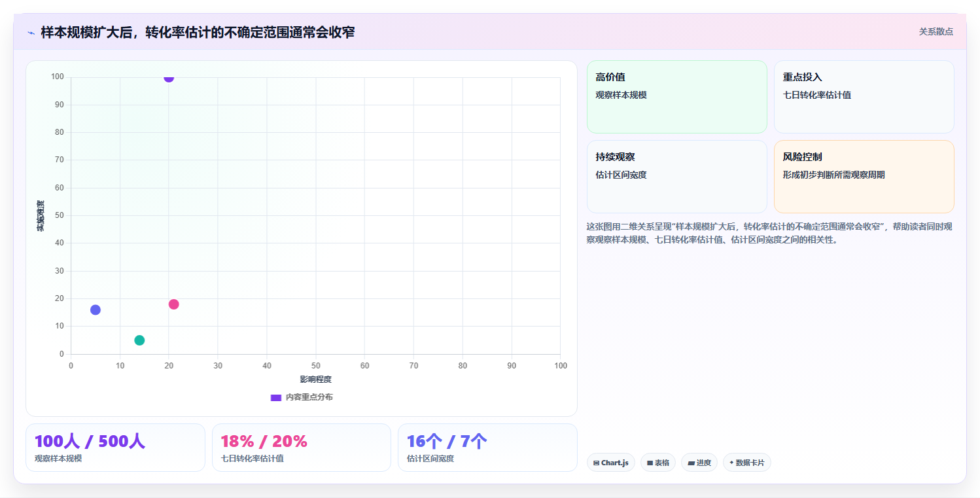This screenshot has width=980, height=498.
Task: Click 七日转化率估计值 text in 重点投入 card
Action: click(817, 95)
